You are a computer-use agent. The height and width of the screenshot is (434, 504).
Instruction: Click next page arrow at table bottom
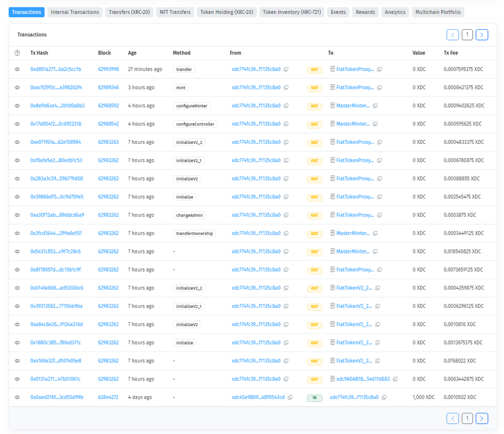(x=482, y=419)
